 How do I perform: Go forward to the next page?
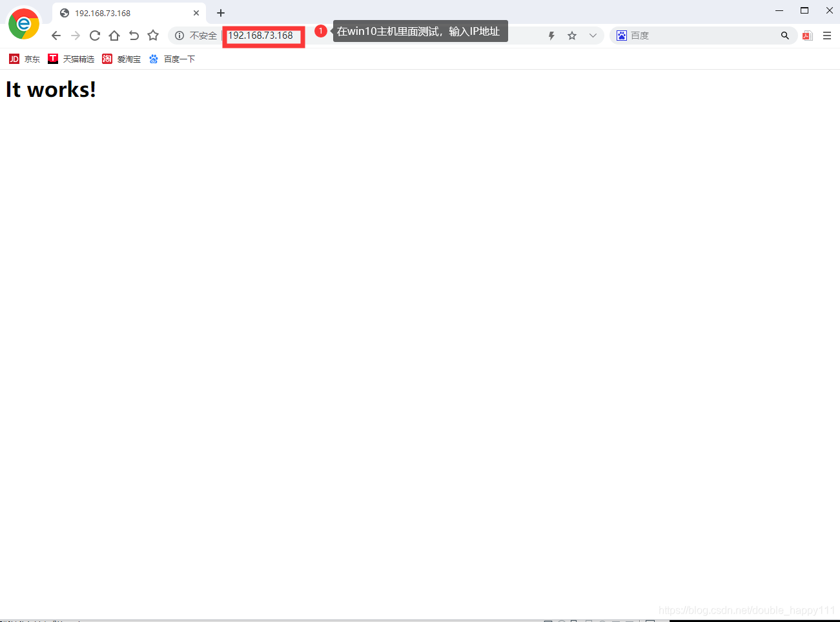pyautogui.click(x=76, y=36)
